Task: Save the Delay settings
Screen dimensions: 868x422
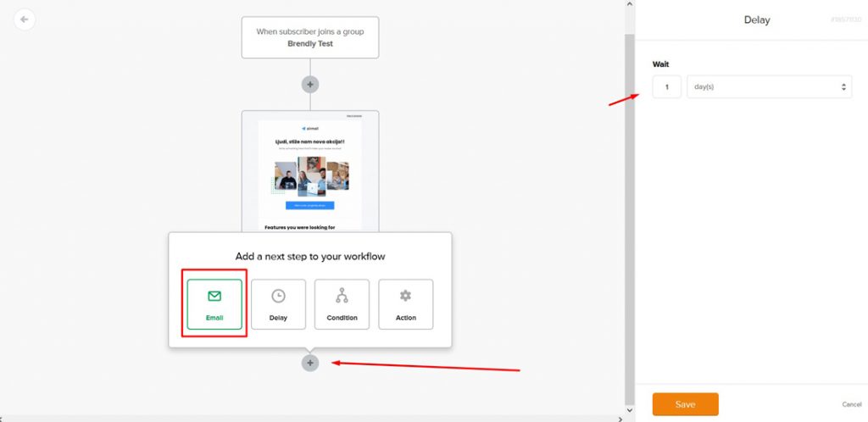Action: pos(685,404)
